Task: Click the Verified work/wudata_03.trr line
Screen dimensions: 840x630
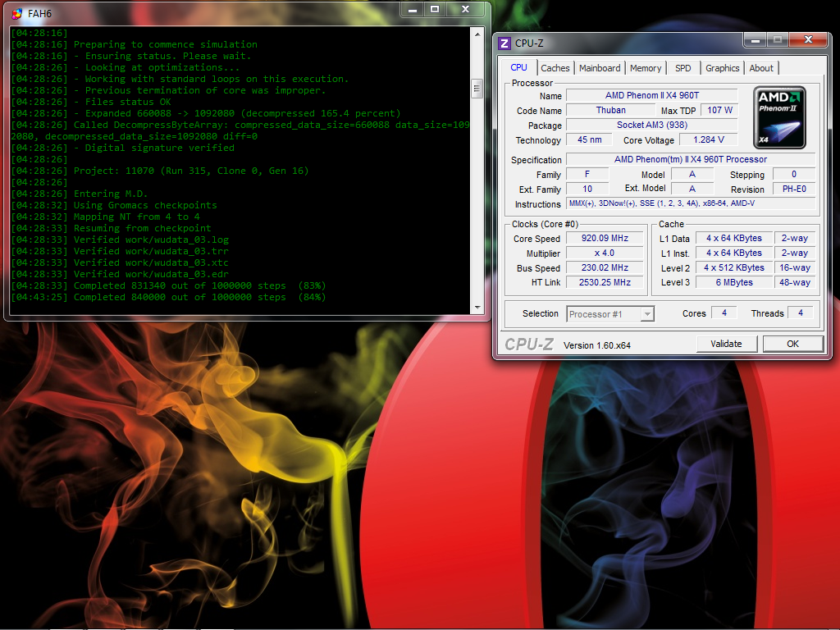Action: pos(120,251)
